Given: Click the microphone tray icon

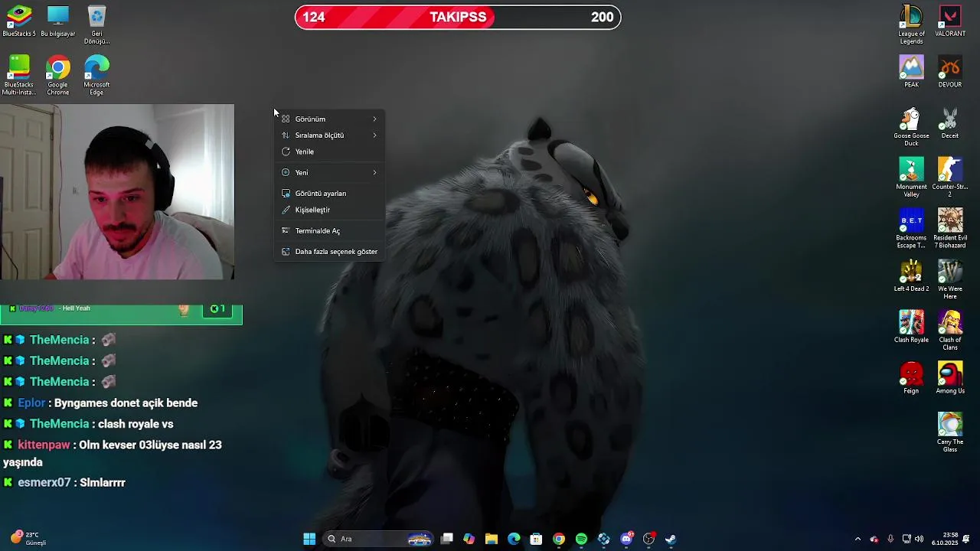Looking at the screenshot, I should point(890,539).
